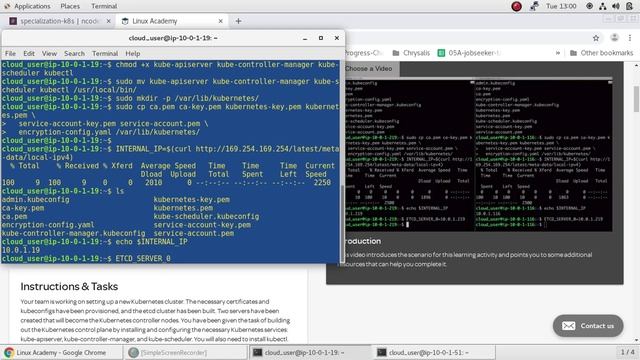Expand the hidden bookmarks chevron
This screenshot has height=360, width=640.
click(558, 53)
